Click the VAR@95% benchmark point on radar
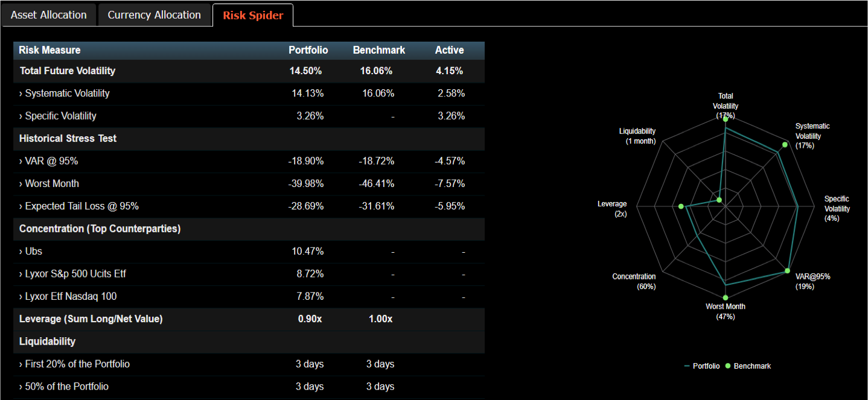868x400 pixels. coord(788,271)
